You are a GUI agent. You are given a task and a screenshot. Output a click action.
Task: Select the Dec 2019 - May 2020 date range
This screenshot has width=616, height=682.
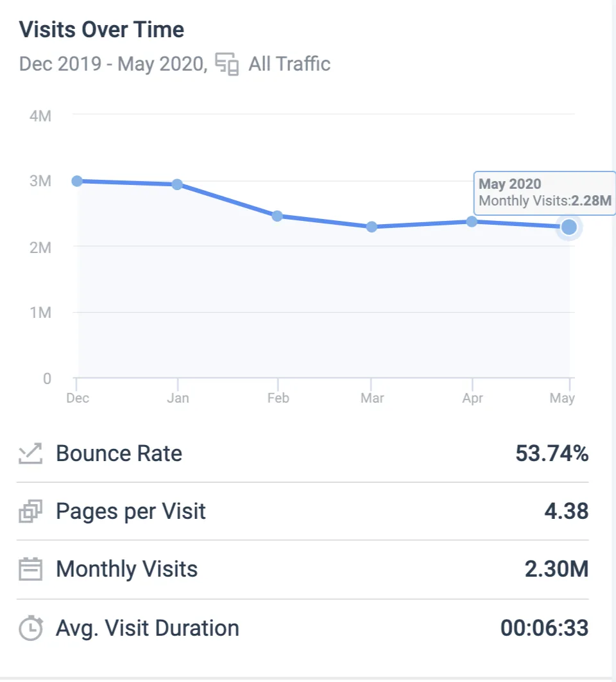pyautogui.click(x=105, y=64)
